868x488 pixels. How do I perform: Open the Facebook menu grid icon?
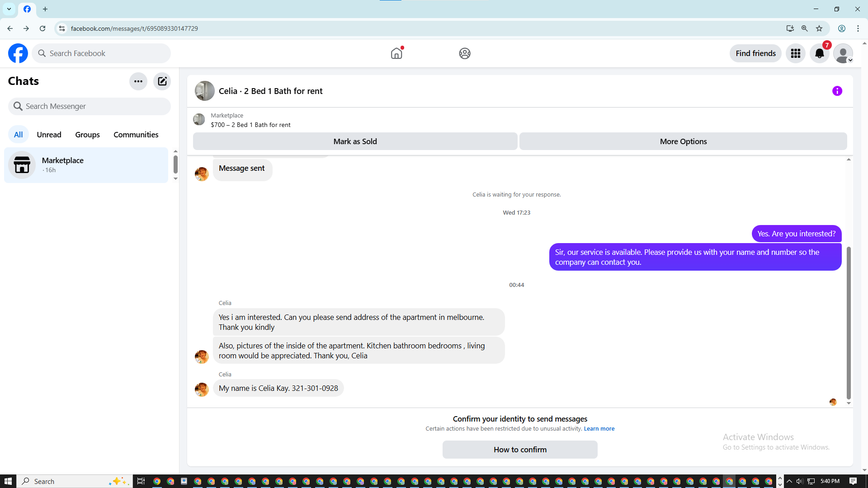coord(796,53)
